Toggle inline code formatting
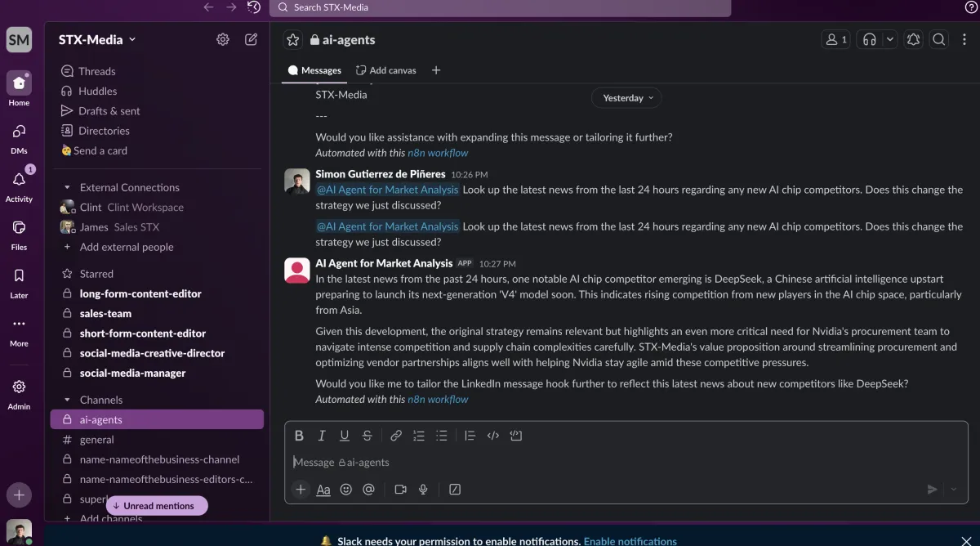Viewport: 980px width, 546px height. [x=492, y=436]
